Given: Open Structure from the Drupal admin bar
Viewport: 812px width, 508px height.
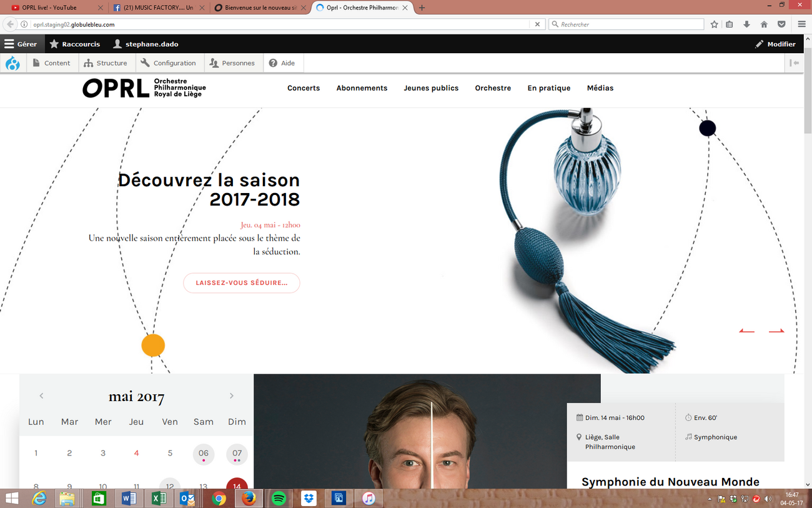Looking at the screenshot, I should tap(106, 62).
